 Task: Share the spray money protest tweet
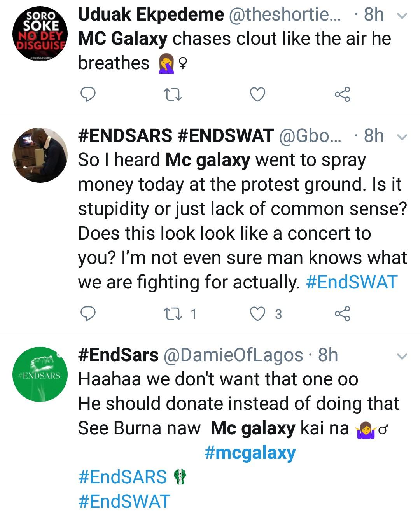342,314
